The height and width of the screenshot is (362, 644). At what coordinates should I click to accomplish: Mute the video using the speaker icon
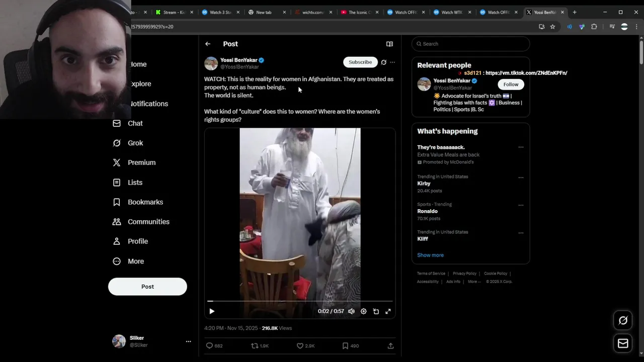tap(351, 311)
